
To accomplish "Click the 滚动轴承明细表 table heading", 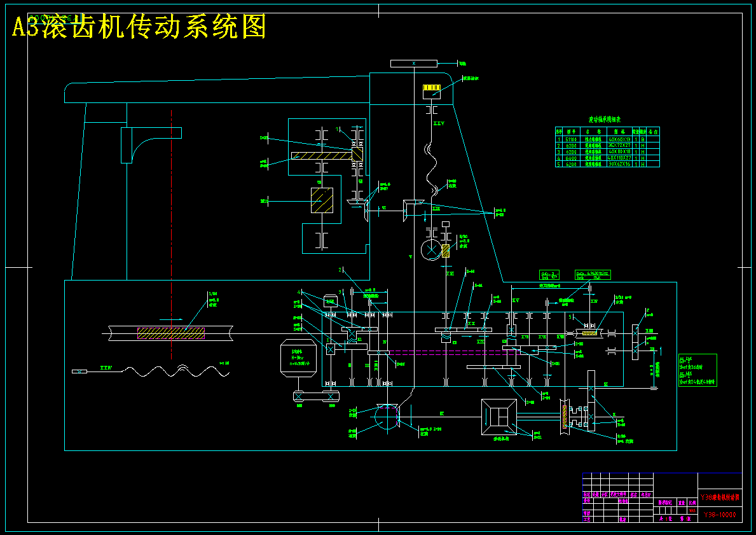I will 605,120.
